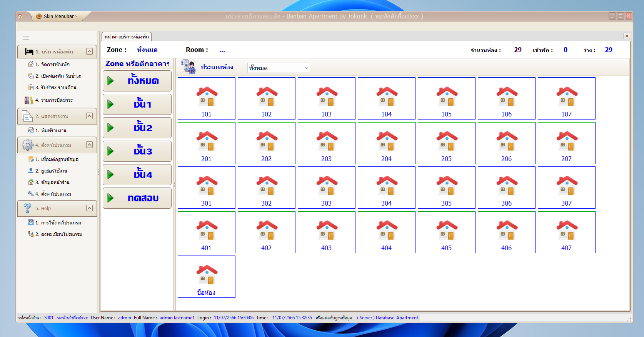Select the ชั้น4 zone button

click(x=137, y=174)
